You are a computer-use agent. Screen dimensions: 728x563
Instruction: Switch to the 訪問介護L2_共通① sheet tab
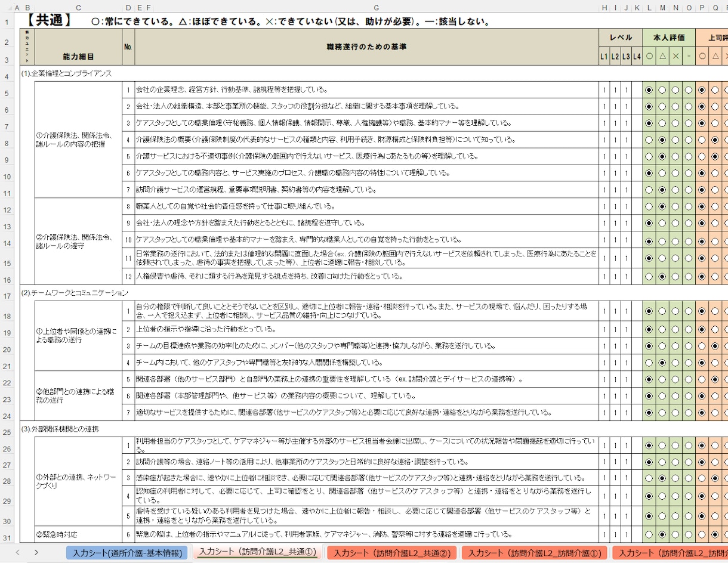tap(258, 552)
